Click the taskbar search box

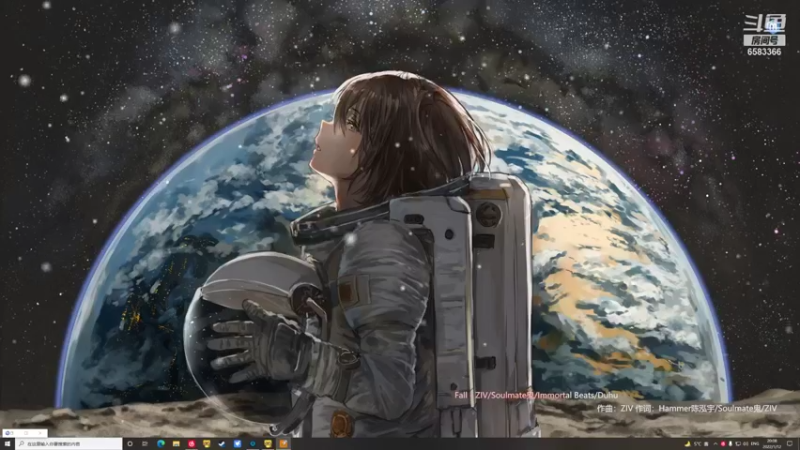pos(68,444)
